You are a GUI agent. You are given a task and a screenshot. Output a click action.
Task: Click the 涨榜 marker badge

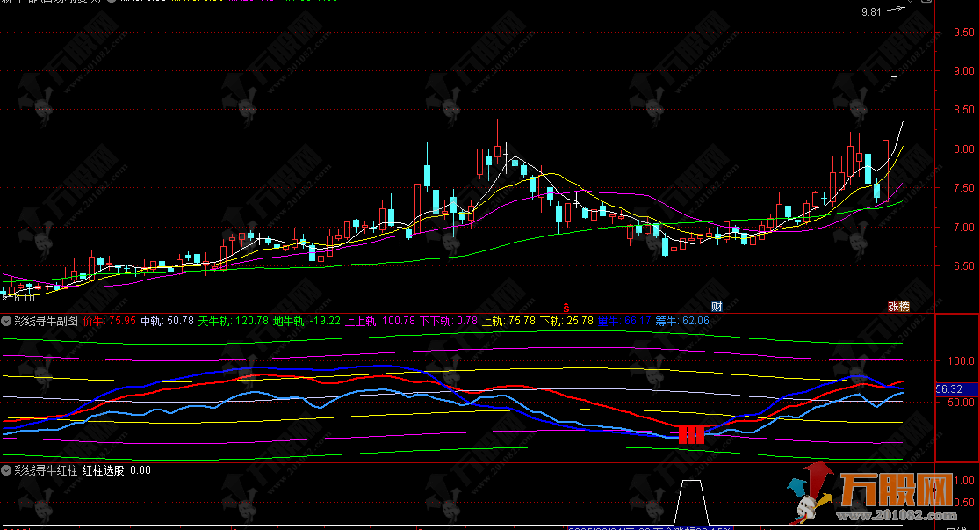tap(899, 307)
